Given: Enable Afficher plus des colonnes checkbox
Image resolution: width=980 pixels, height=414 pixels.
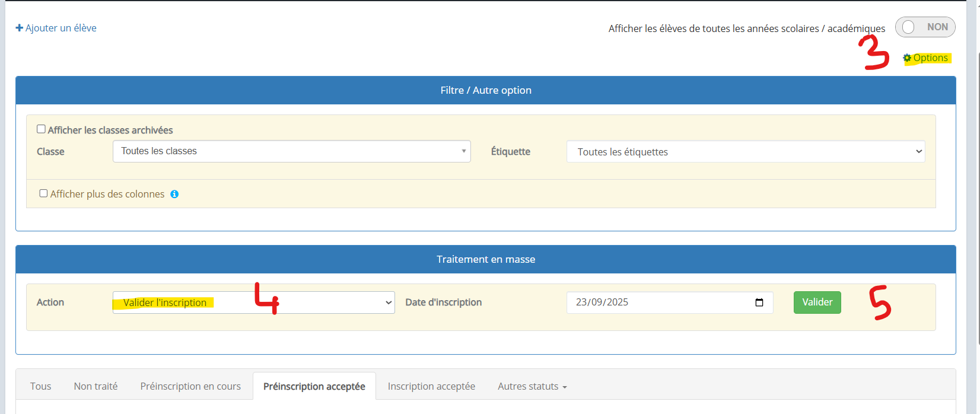Looking at the screenshot, I should click(43, 193).
